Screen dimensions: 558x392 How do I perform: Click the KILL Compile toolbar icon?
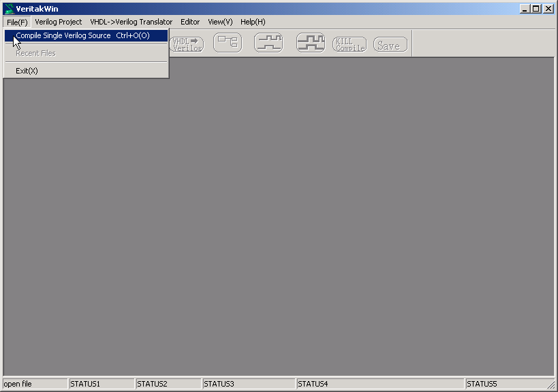coord(350,44)
